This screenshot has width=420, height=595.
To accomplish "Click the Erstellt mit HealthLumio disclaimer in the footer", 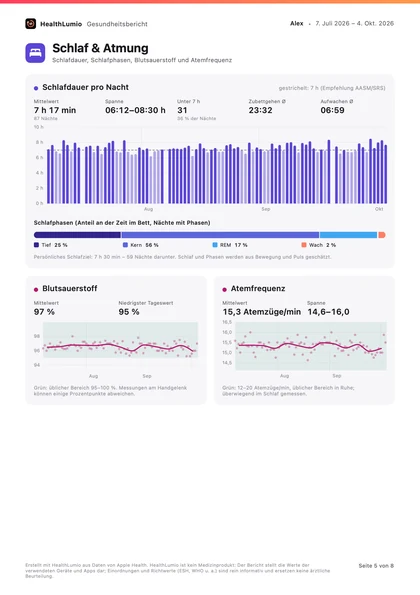I will 178,570.
